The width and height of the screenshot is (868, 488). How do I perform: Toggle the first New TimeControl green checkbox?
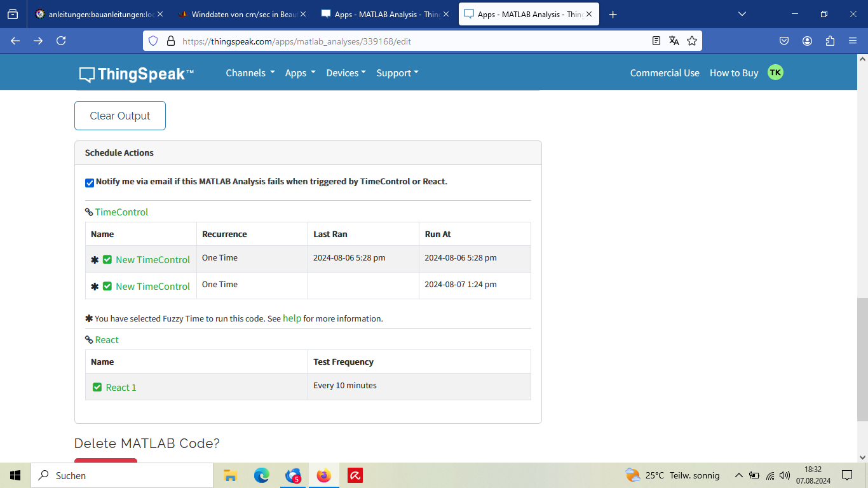click(107, 259)
